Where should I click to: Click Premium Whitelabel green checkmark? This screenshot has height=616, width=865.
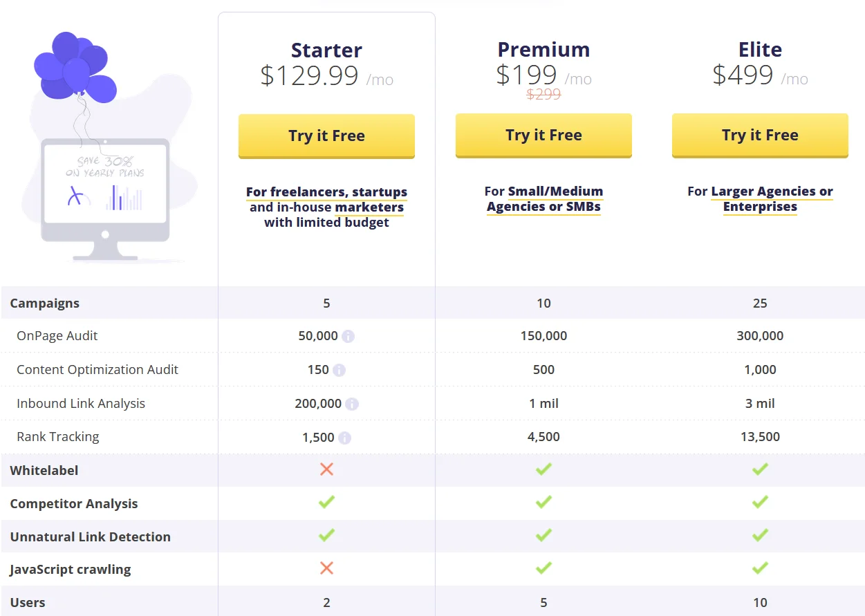[543, 469]
